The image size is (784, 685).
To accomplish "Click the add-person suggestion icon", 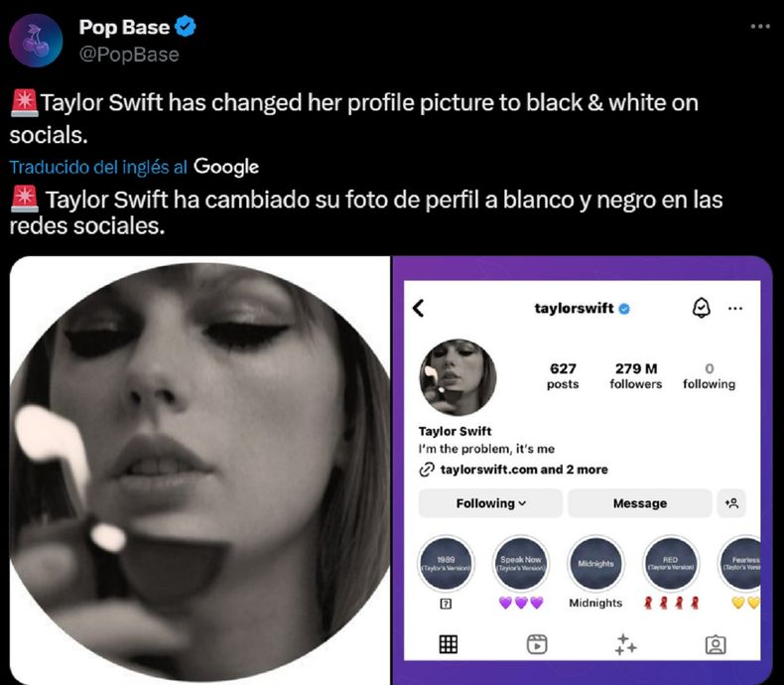I will pyautogui.click(x=731, y=503).
